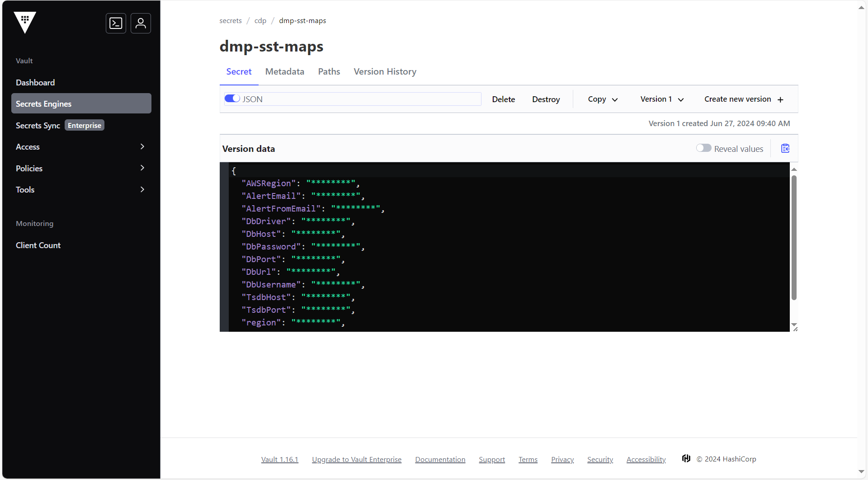The image size is (868, 480).
Task: Open the Copy dropdown menu
Action: click(x=602, y=99)
